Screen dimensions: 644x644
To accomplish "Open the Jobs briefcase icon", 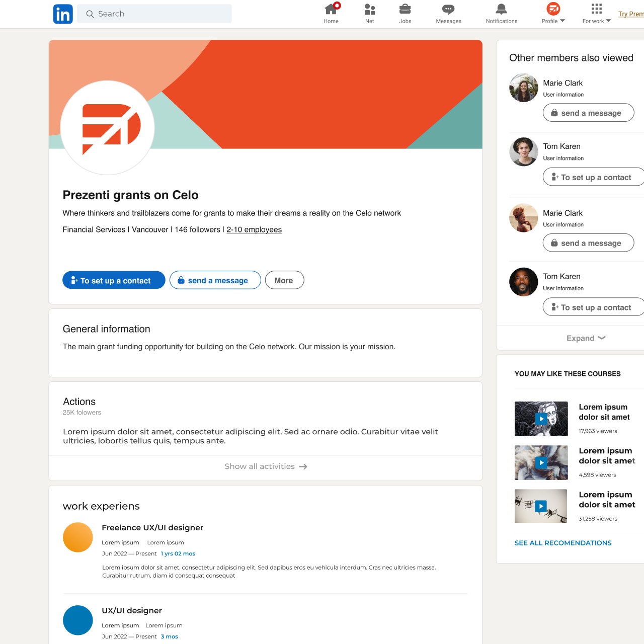I will [x=405, y=9].
